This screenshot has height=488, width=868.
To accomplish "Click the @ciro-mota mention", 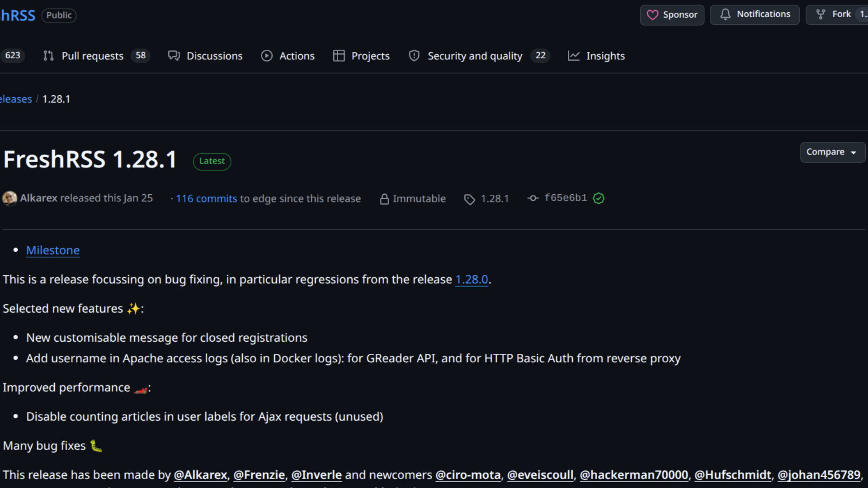I will pos(468,475).
